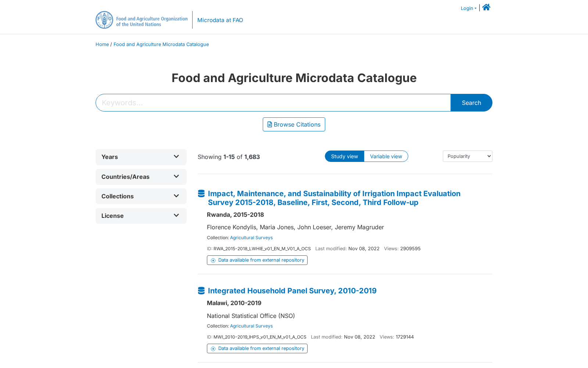Click database icon beside Integrated Household Panel Survey

(x=201, y=291)
